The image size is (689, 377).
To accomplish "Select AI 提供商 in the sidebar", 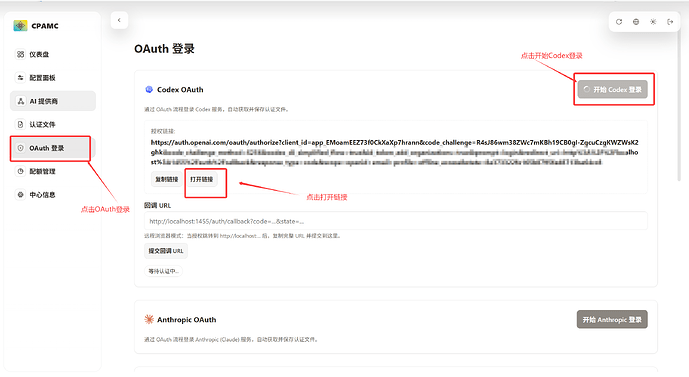I will (x=53, y=101).
